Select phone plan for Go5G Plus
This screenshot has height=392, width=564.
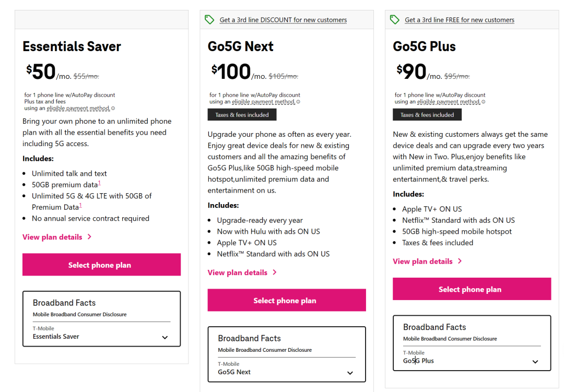[x=472, y=289]
